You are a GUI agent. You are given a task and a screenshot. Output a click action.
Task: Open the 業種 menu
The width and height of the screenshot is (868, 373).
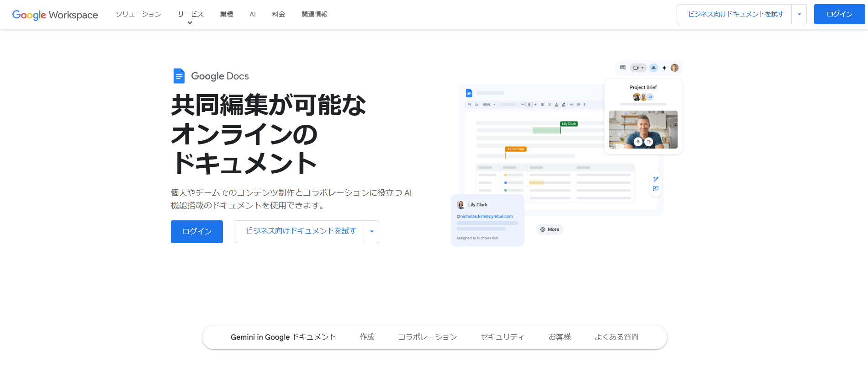coord(227,14)
